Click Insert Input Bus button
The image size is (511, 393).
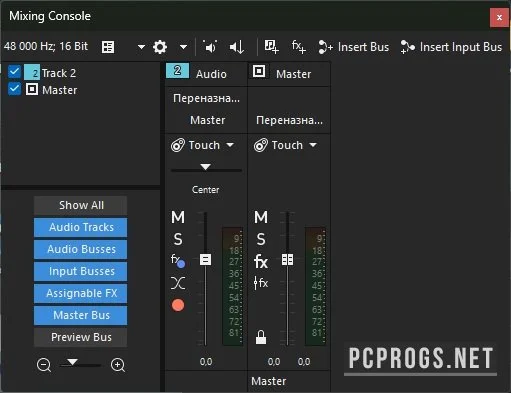coord(451,47)
